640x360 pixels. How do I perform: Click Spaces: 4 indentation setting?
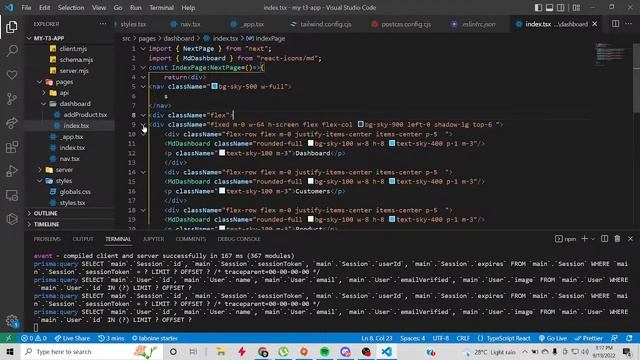point(412,338)
